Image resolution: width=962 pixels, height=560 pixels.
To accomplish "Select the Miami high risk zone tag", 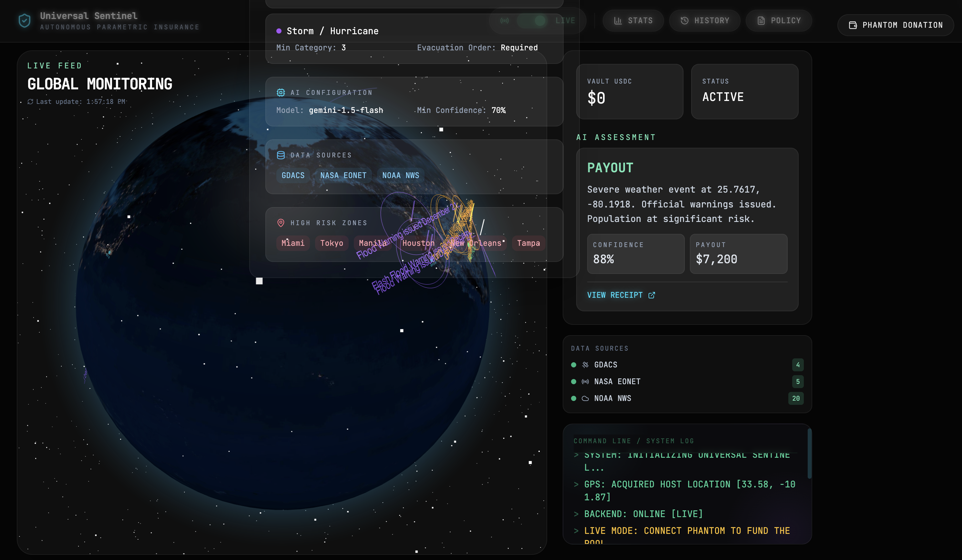I will (293, 243).
